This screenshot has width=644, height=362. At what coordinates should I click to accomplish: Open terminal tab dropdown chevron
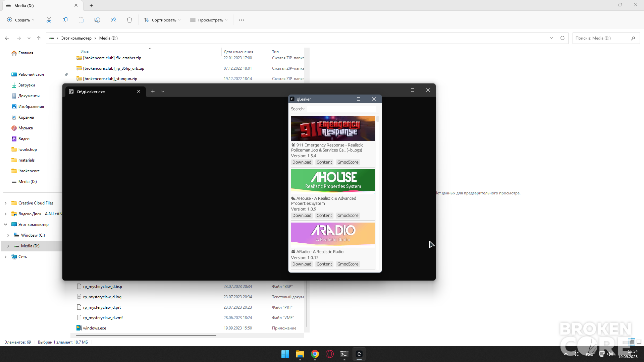coord(163,92)
